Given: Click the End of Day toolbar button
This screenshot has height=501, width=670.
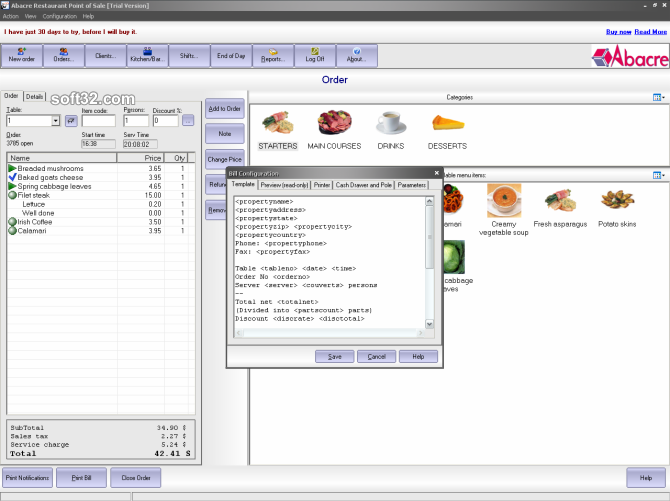Looking at the screenshot, I should tap(231, 56).
